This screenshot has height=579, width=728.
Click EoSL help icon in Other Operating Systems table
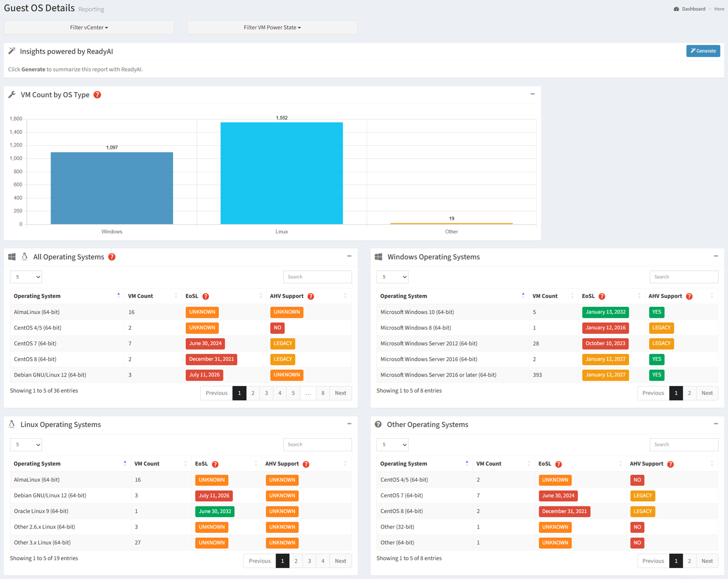pyautogui.click(x=558, y=464)
